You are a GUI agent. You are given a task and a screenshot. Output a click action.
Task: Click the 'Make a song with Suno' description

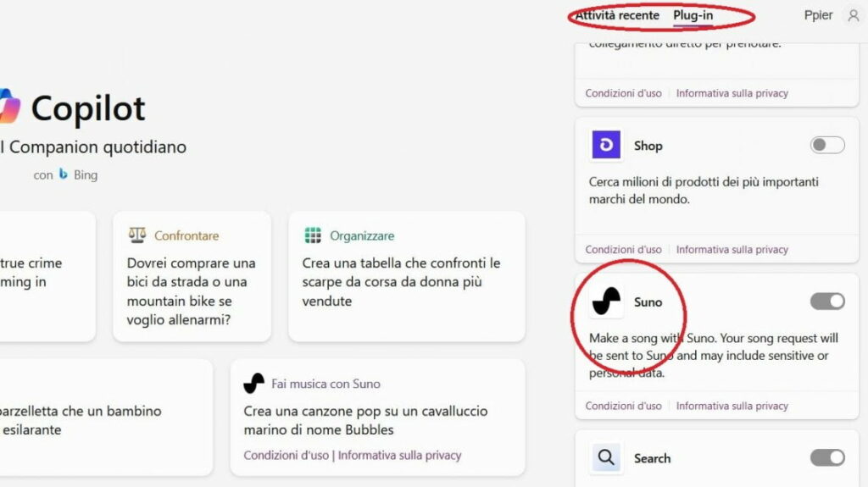click(x=713, y=355)
